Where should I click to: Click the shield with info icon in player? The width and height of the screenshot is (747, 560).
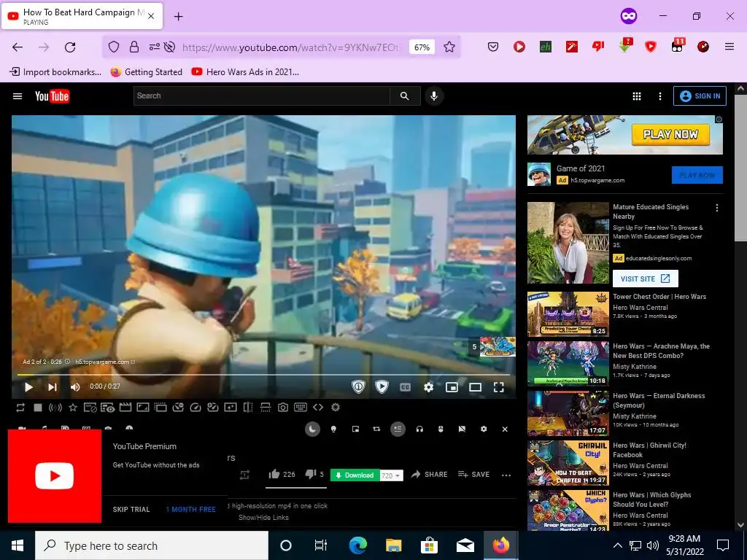(358, 387)
